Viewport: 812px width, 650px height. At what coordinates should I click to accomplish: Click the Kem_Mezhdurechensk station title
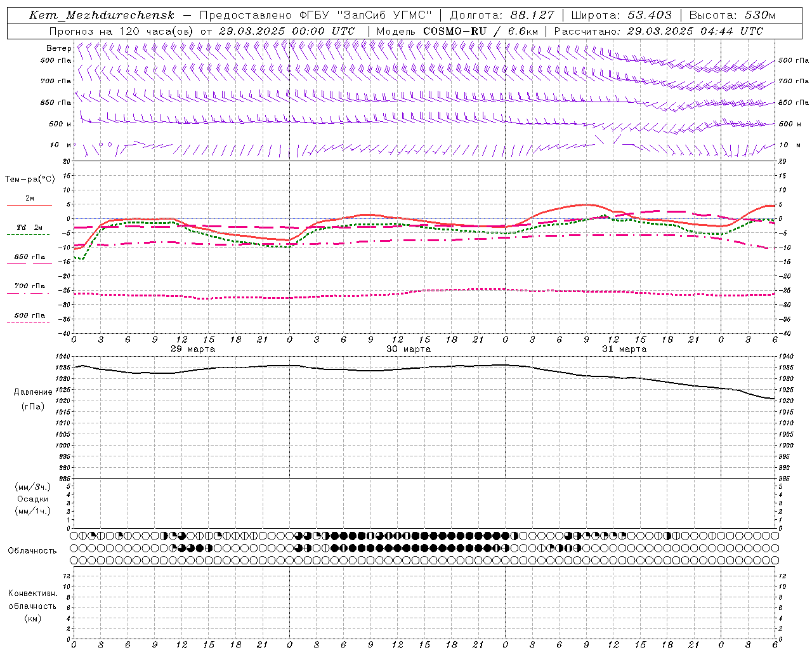click(101, 15)
